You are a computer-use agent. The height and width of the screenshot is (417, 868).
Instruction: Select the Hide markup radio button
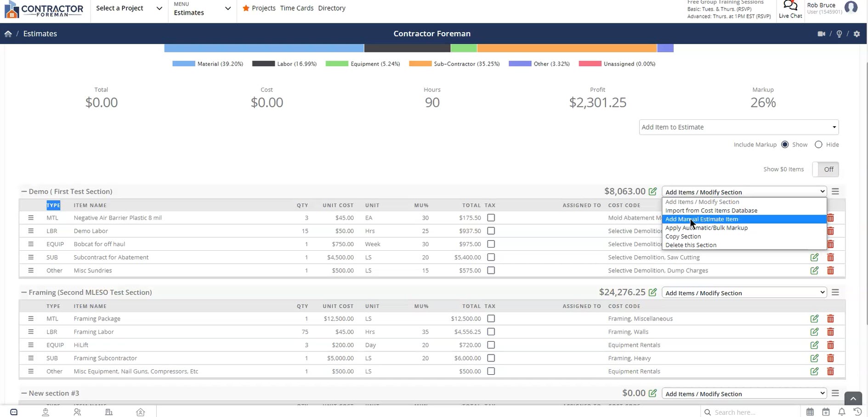818,145
